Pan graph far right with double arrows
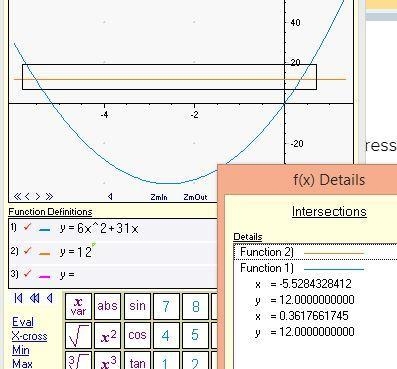Image resolution: width=397 pixels, height=369 pixels. (49, 197)
